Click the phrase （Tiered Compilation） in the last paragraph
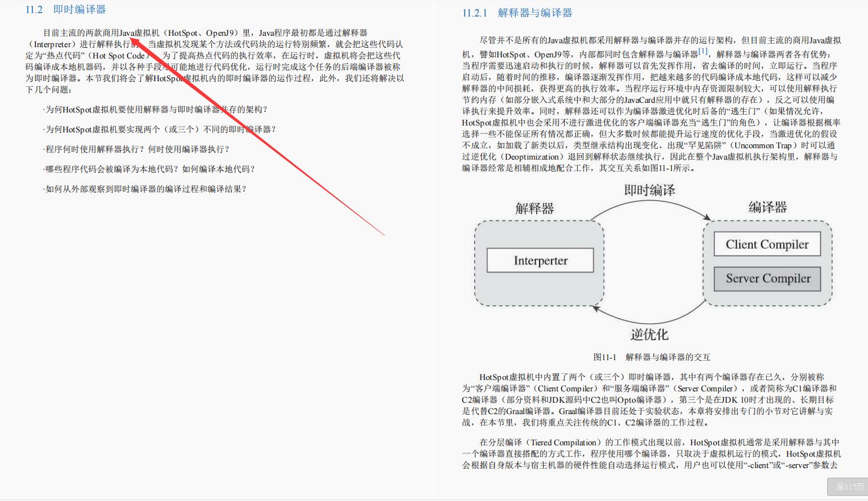This screenshot has height=501, width=868. click(x=564, y=442)
